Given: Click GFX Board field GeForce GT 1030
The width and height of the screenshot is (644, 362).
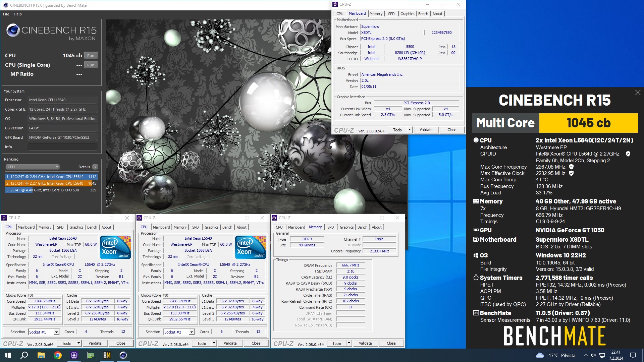Looking at the screenshot, I should (63, 137).
